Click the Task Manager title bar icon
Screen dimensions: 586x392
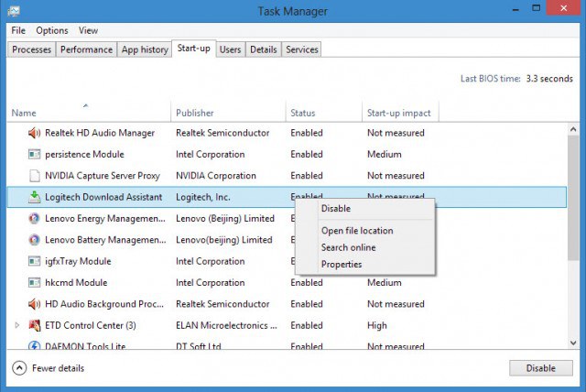tap(14, 11)
